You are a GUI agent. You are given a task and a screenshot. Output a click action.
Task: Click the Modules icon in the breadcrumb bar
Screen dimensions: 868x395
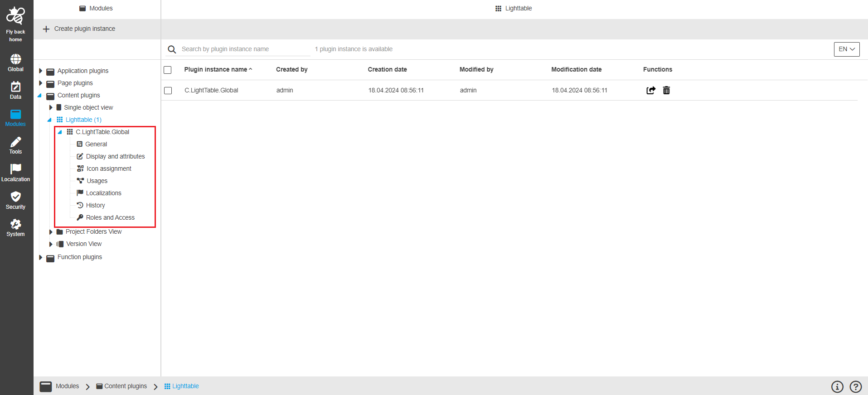(x=46, y=386)
